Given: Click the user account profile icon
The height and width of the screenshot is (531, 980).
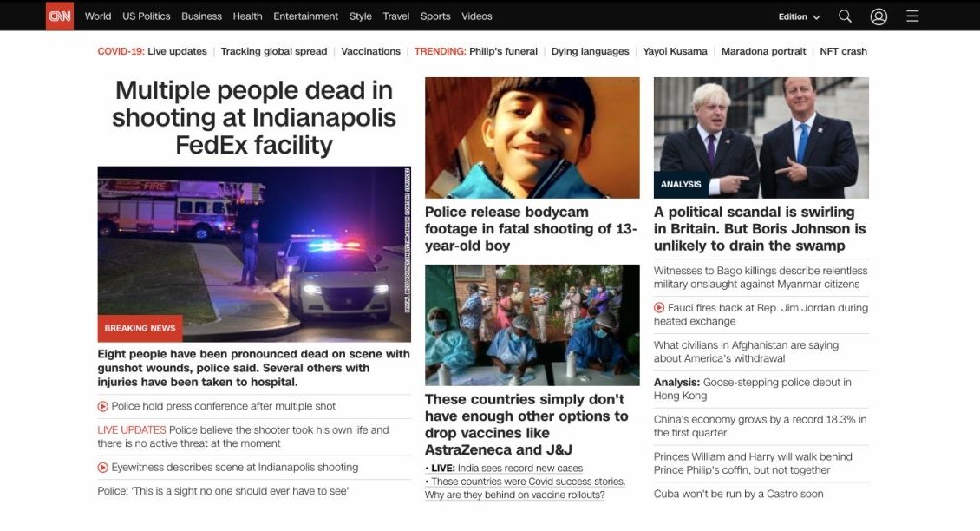Looking at the screenshot, I should (x=878, y=16).
